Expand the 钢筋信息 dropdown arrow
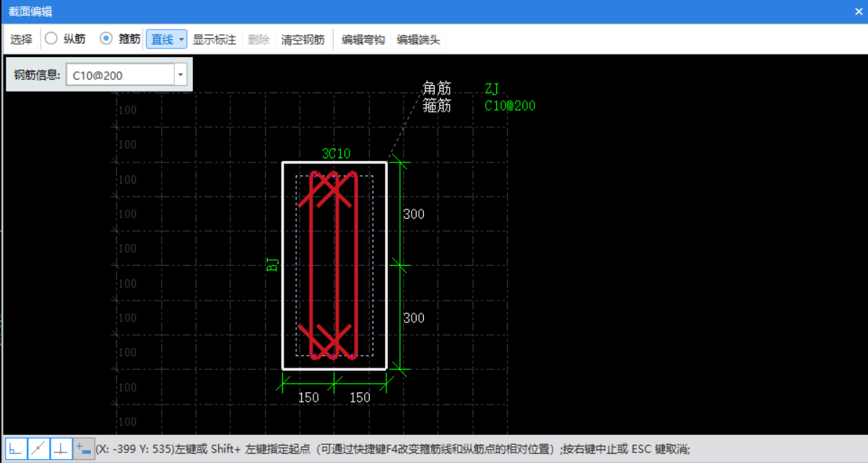Image resolution: width=868 pixels, height=463 pixels. pos(181,74)
